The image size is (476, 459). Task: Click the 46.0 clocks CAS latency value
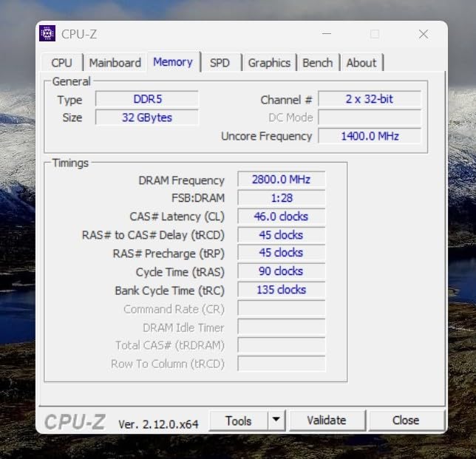pos(282,217)
